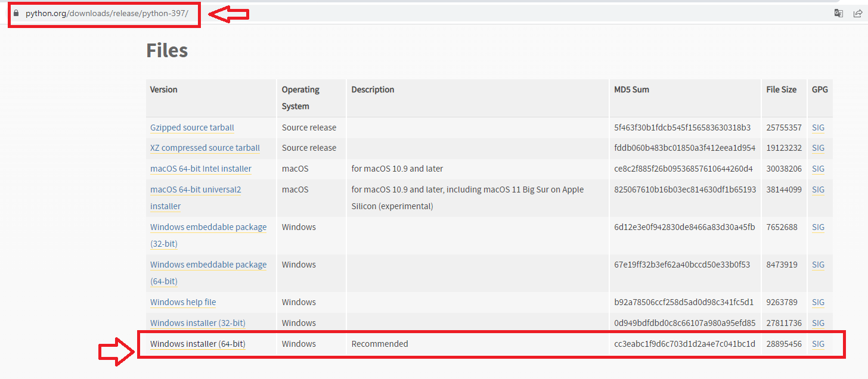
Task: Open SIG link for Windows installer 64-bit
Action: tap(818, 344)
